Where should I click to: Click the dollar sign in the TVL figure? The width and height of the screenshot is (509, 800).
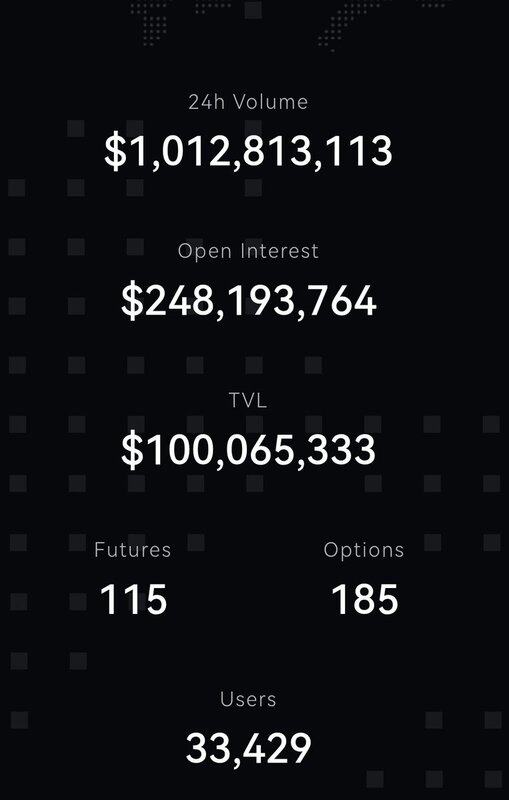click(x=132, y=449)
